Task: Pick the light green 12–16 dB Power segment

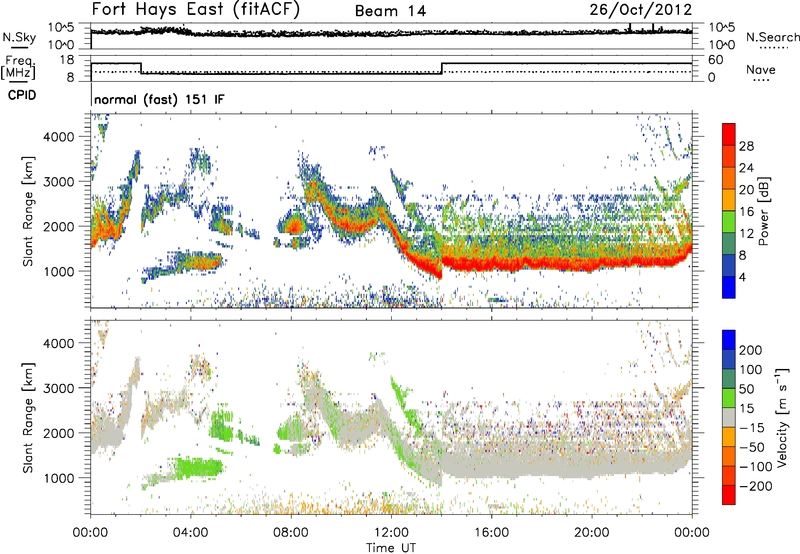Action: click(x=729, y=222)
